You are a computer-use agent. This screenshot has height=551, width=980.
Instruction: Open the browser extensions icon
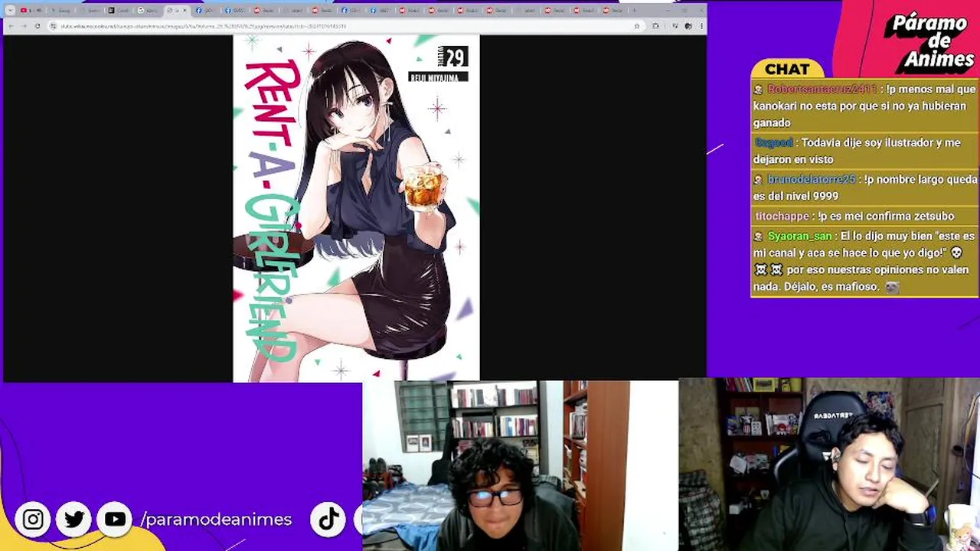pyautogui.click(x=655, y=26)
